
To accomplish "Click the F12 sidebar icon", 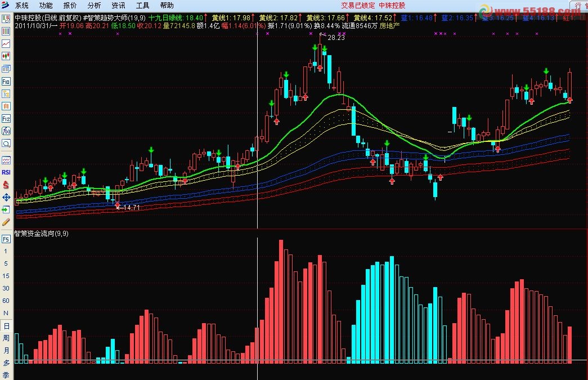I will (x=6, y=119).
